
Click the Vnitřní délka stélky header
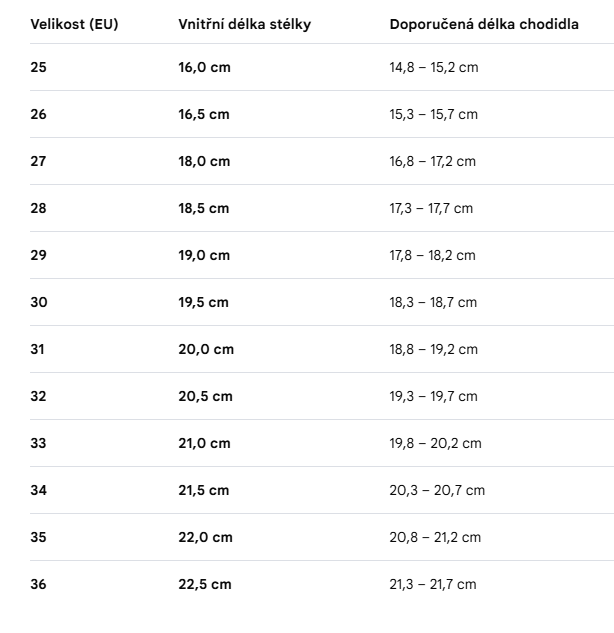pos(245,24)
